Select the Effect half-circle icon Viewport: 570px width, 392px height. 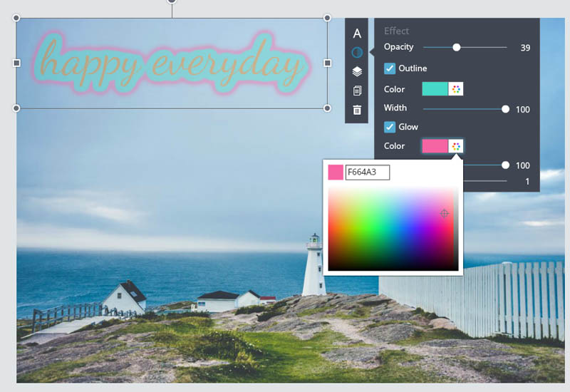(357, 53)
